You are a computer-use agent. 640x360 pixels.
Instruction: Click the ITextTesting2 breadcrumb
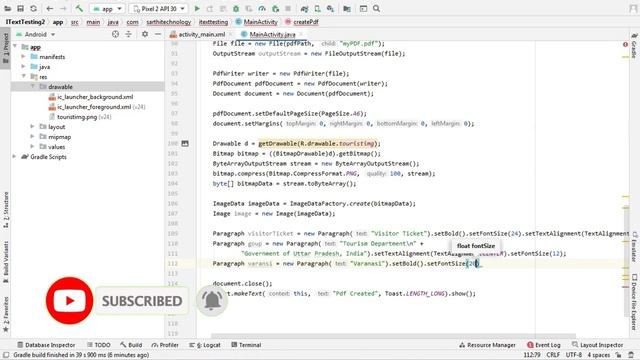25,22
